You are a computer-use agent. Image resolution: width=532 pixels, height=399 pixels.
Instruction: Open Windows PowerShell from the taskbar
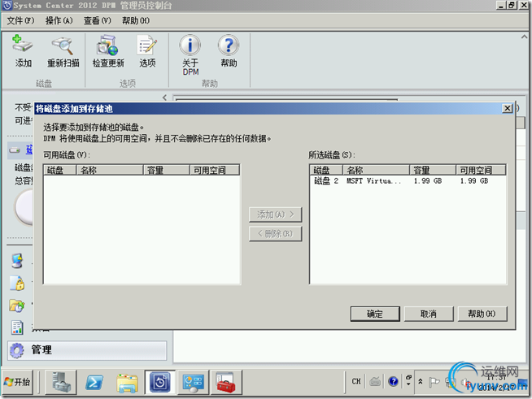(x=94, y=382)
